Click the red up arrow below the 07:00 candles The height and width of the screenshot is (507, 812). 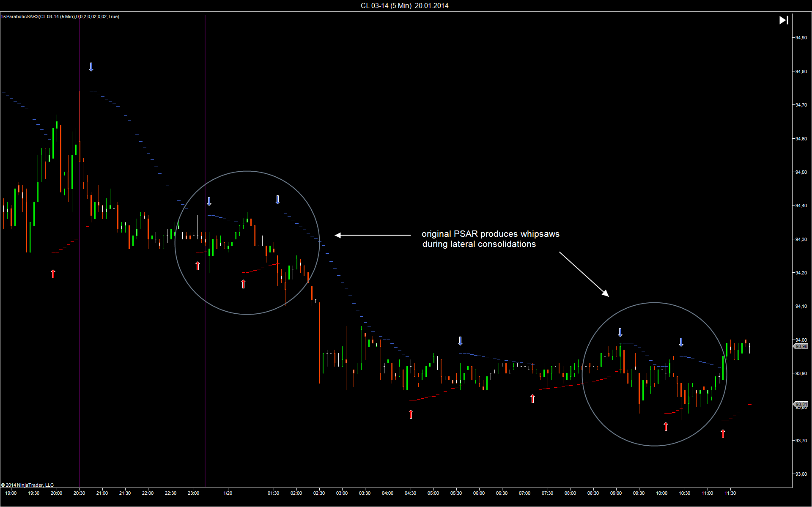pyautogui.click(x=532, y=398)
